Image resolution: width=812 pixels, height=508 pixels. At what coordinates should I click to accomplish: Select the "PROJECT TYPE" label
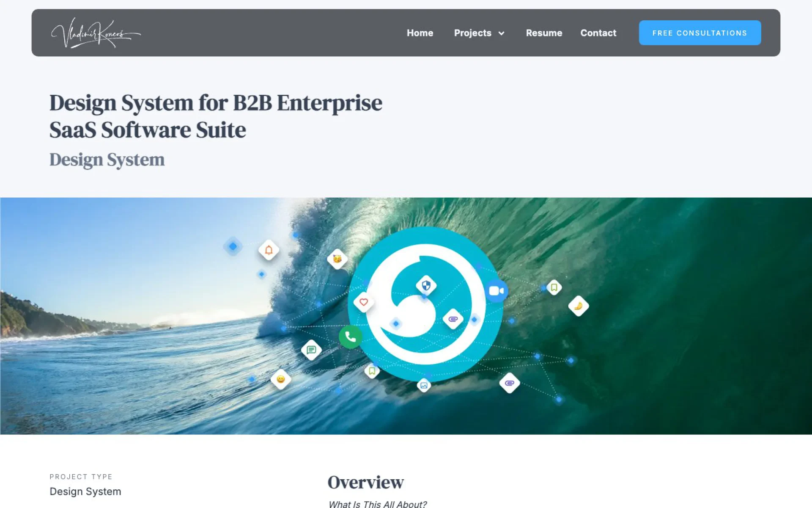(81, 477)
